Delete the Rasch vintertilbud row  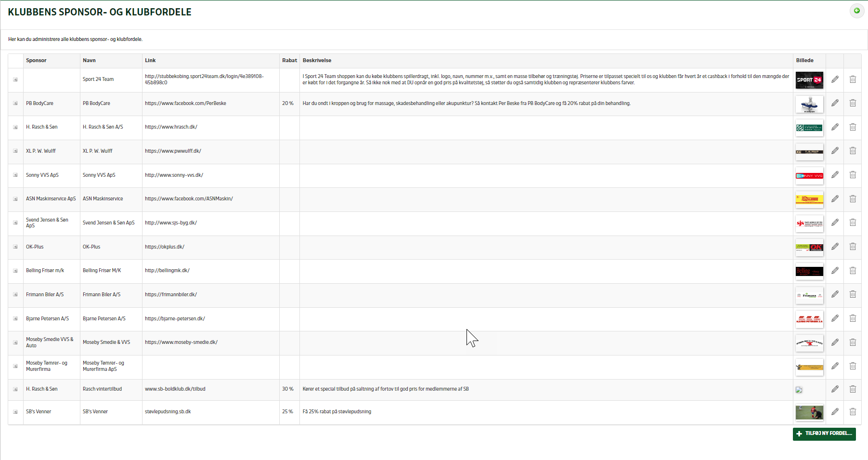pos(853,389)
